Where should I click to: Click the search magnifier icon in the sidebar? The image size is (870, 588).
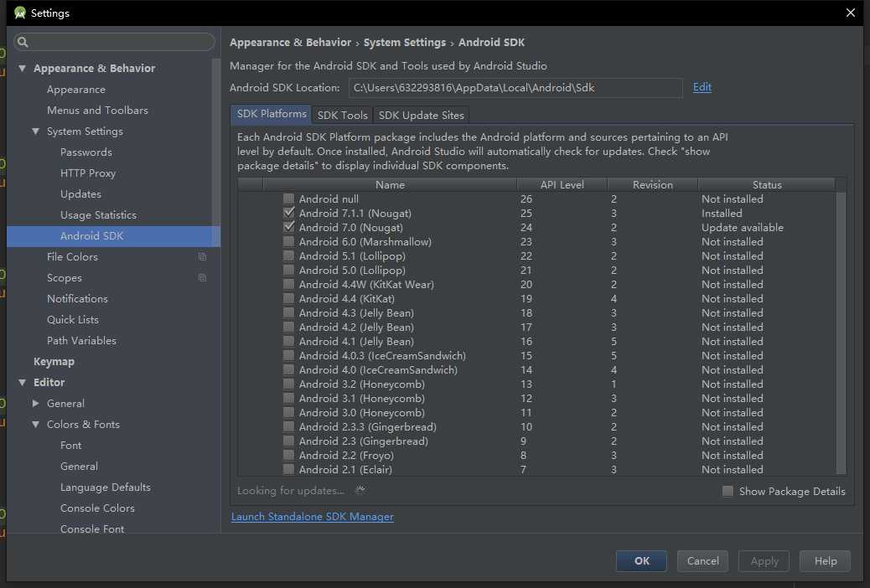[x=23, y=42]
